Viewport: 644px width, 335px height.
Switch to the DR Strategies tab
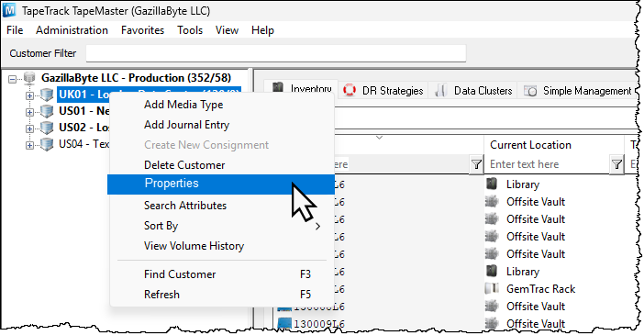(x=383, y=91)
